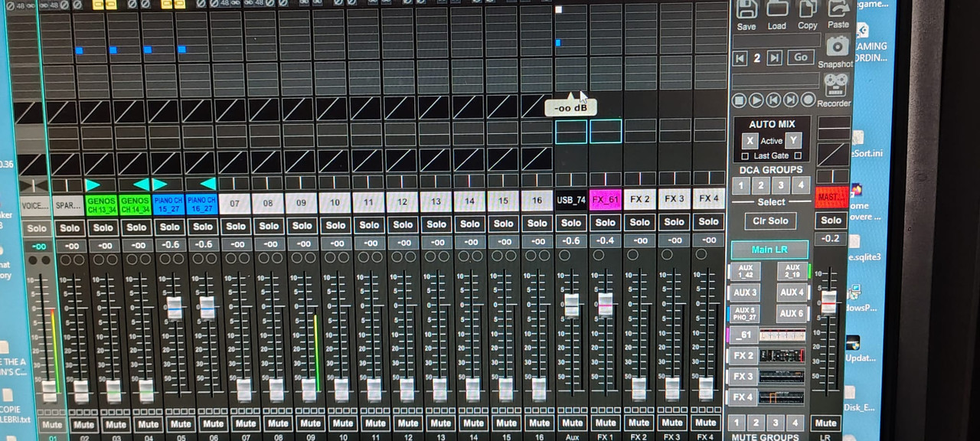Select DCA group 1
Image resolution: width=980 pixels, height=441 pixels.
coord(740,185)
